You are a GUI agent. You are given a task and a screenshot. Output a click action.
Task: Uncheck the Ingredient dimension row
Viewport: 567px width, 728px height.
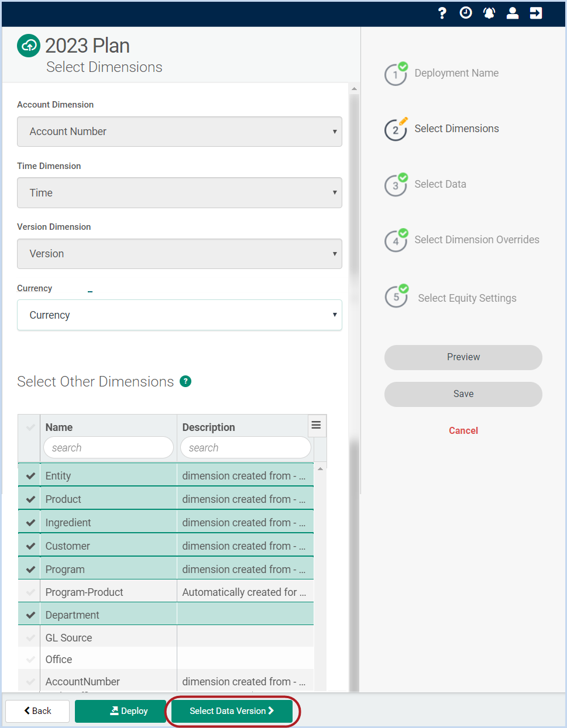[x=31, y=523]
